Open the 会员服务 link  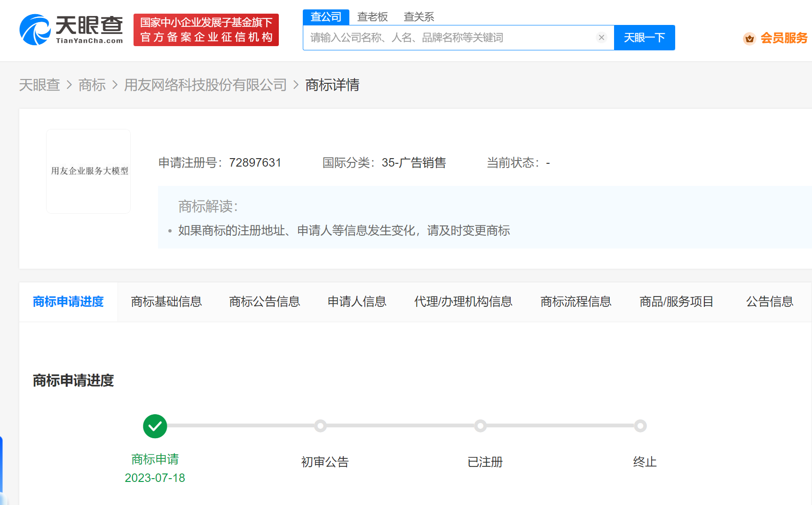pos(784,38)
